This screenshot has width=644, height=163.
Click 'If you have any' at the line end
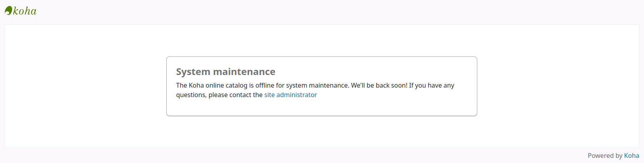pos(431,85)
